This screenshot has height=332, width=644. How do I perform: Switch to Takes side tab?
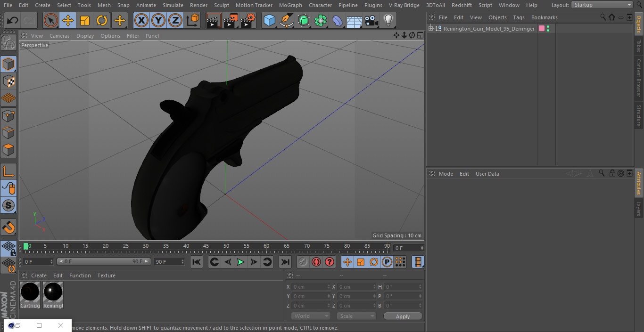click(x=639, y=46)
